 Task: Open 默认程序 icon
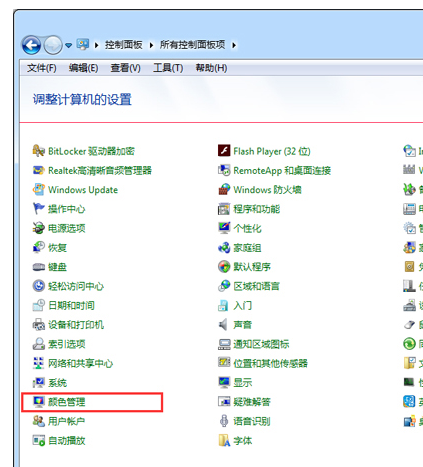(x=224, y=267)
